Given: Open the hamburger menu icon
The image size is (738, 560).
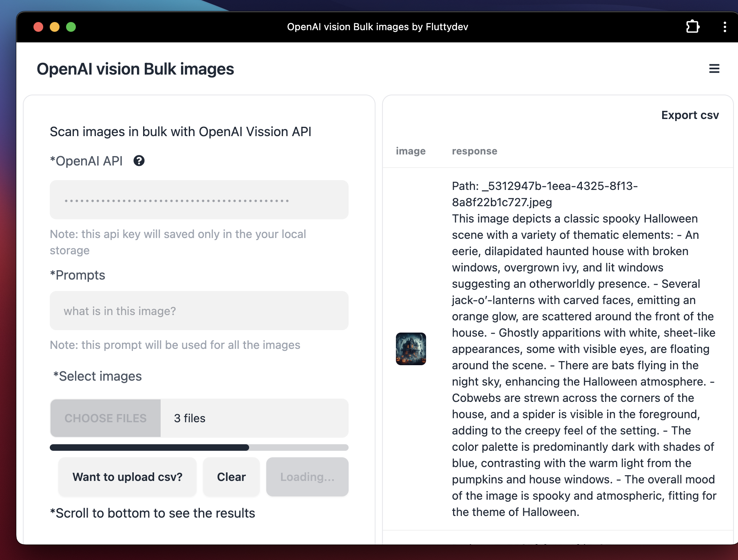Looking at the screenshot, I should [x=714, y=69].
